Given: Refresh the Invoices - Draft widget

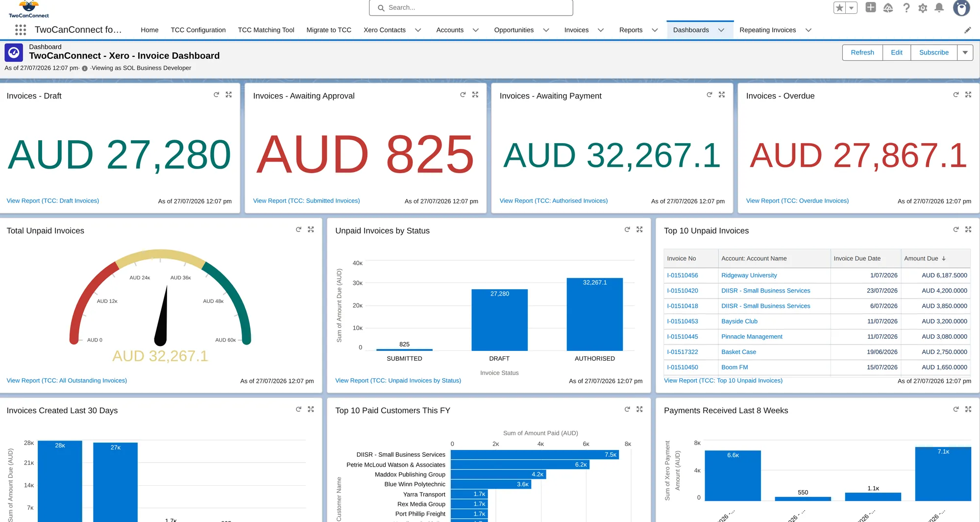Looking at the screenshot, I should (216, 95).
